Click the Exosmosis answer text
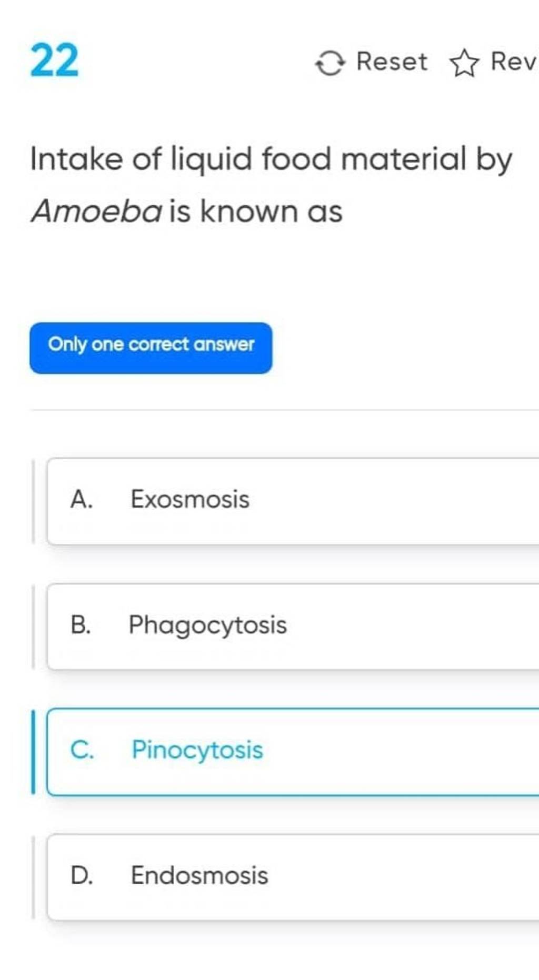The height and width of the screenshot is (980, 539). tap(190, 499)
